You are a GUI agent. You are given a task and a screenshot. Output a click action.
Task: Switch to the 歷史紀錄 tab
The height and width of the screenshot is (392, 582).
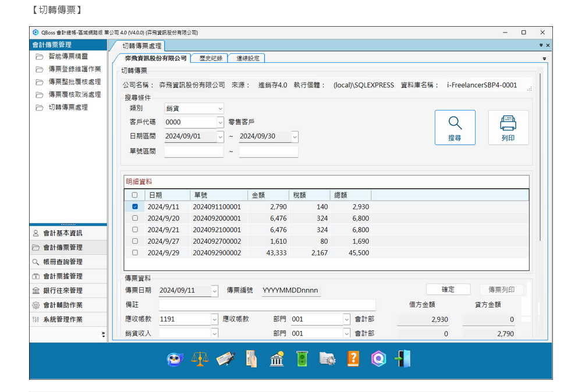pos(211,58)
